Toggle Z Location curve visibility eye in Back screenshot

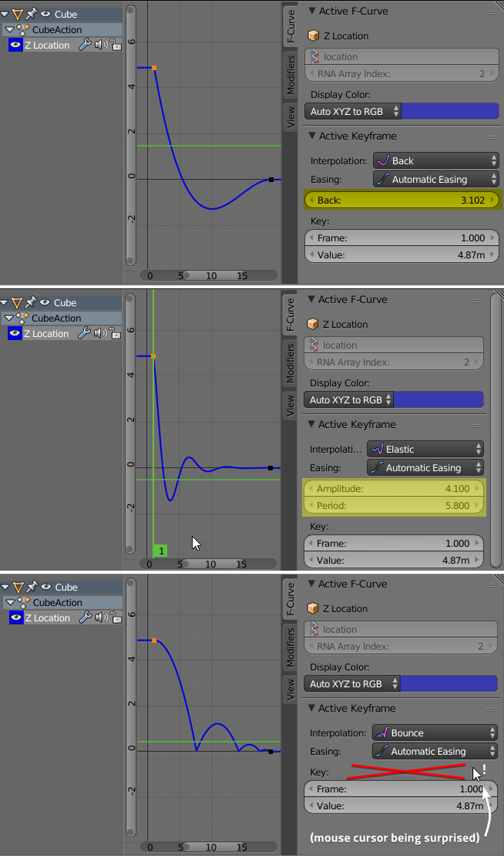point(15,45)
